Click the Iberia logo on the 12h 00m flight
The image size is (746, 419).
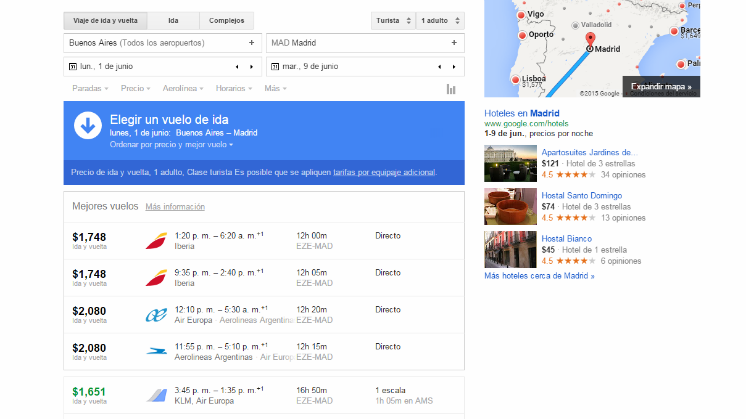[x=157, y=241]
